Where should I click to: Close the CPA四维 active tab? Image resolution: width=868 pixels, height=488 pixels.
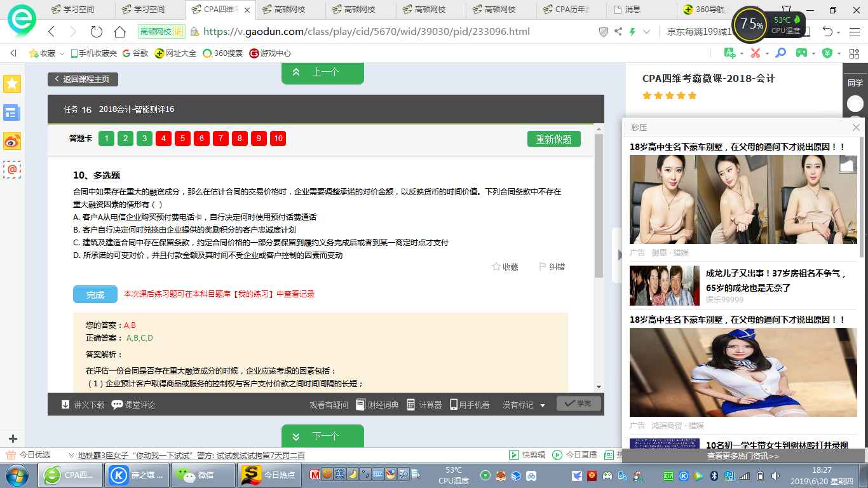[247, 10]
